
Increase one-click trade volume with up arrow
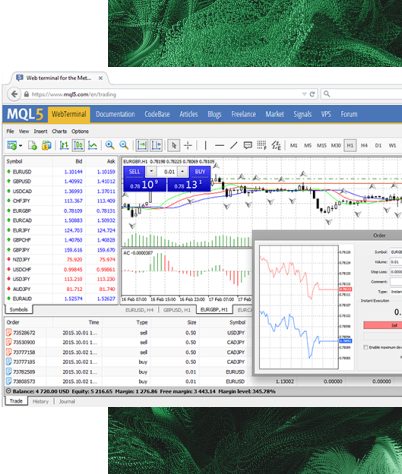point(182,171)
